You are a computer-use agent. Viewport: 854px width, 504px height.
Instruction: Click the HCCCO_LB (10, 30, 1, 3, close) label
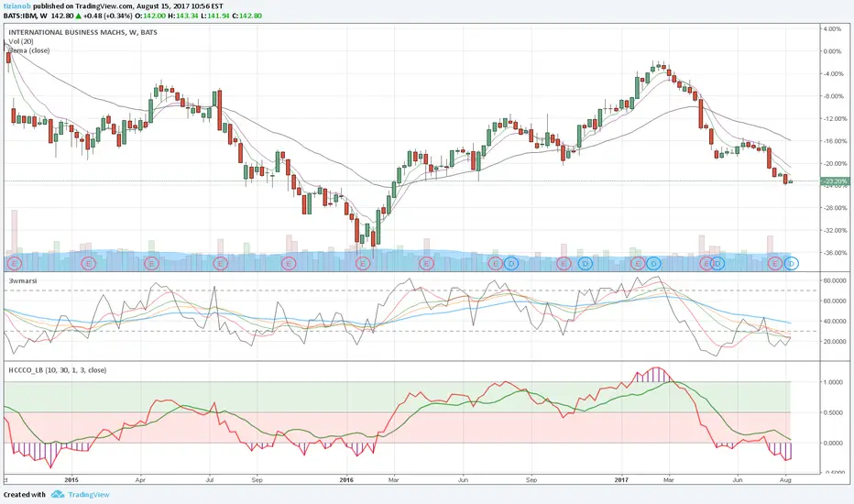pos(57,370)
